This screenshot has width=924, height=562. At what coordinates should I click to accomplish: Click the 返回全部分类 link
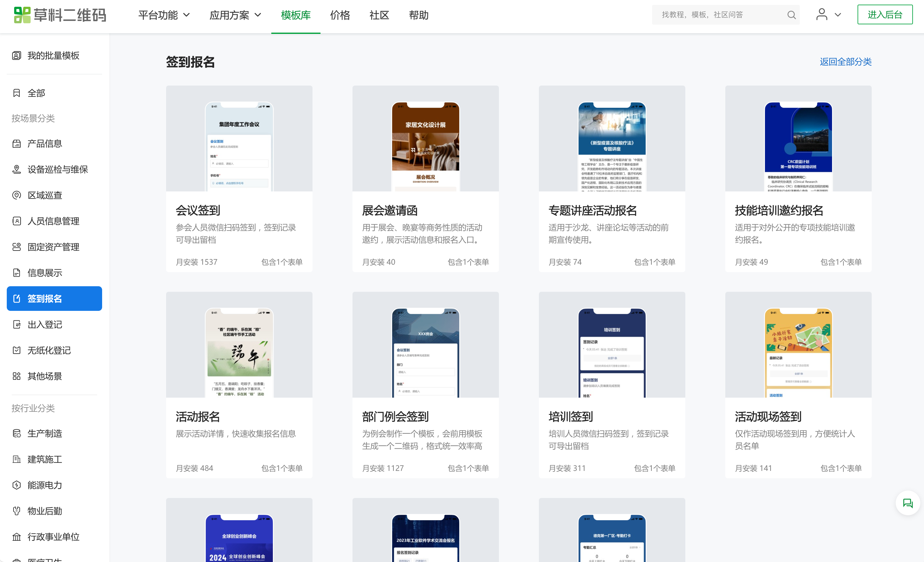coord(845,62)
